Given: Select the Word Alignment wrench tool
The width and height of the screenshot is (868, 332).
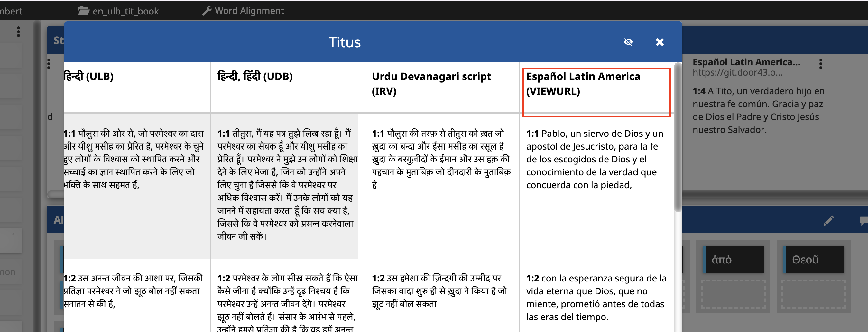Looking at the screenshot, I should coord(243,11).
